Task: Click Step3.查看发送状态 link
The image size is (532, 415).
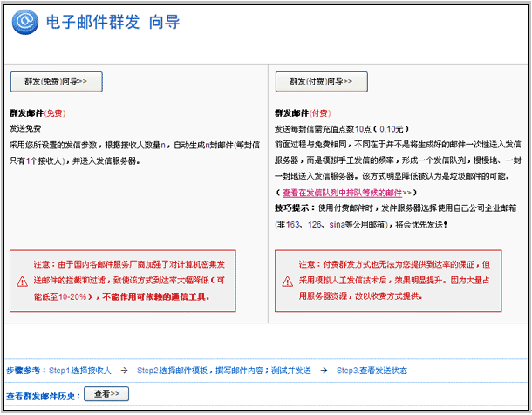Action: click(x=372, y=371)
